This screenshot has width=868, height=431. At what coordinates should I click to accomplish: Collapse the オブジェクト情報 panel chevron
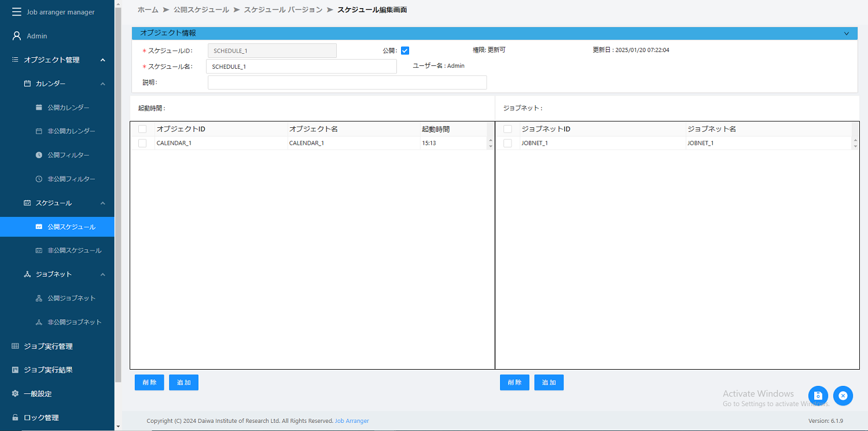(x=846, y=34)
